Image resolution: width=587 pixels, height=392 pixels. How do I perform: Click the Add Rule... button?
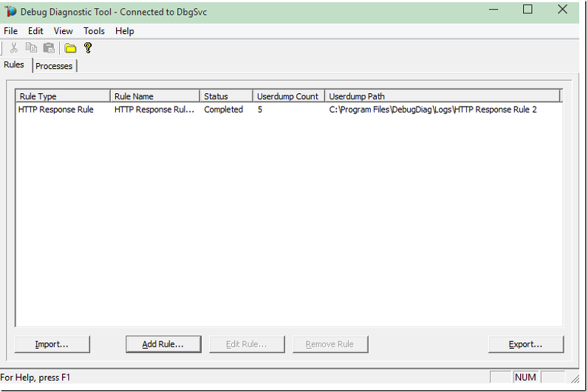click(163, 344)
